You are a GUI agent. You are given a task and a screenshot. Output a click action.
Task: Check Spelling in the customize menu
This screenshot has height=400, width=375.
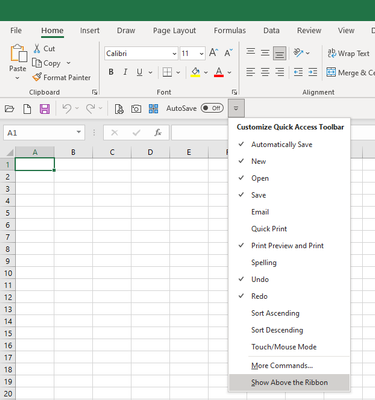point(289,263)
